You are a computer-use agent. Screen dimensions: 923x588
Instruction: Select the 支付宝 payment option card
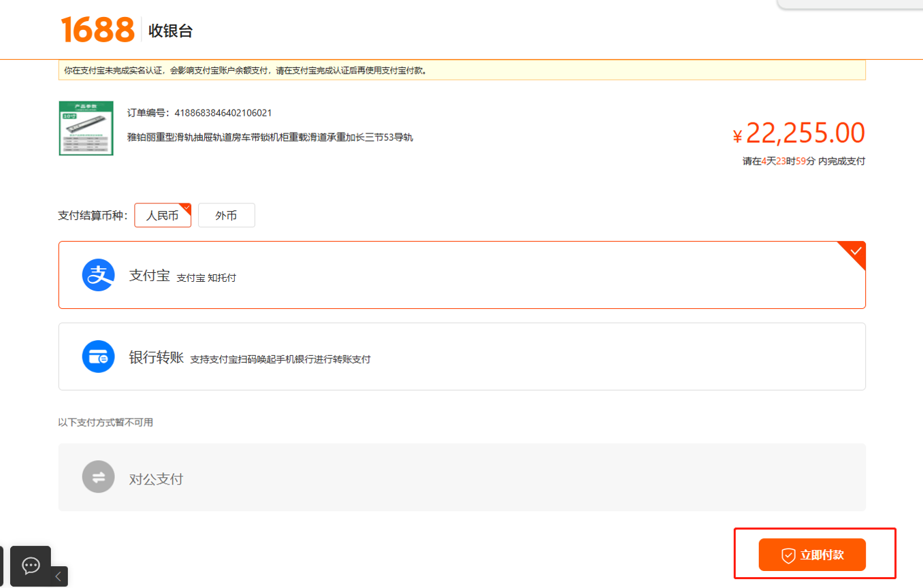click(461, 275)
